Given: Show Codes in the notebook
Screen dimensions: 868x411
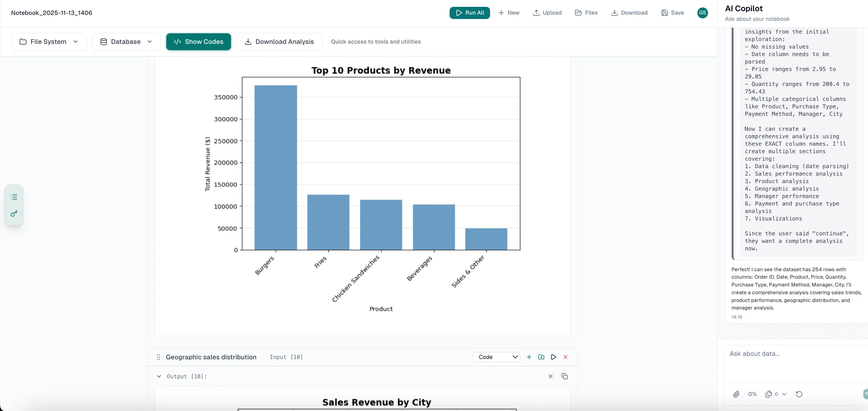Looking at the screenshot, I should pos(198,41).
